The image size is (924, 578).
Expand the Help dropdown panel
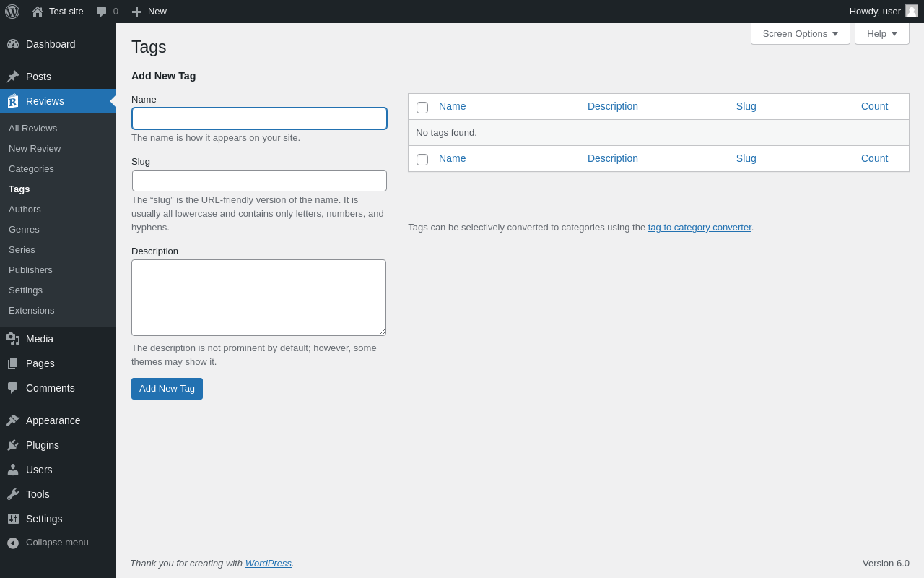tap(881, 33)
